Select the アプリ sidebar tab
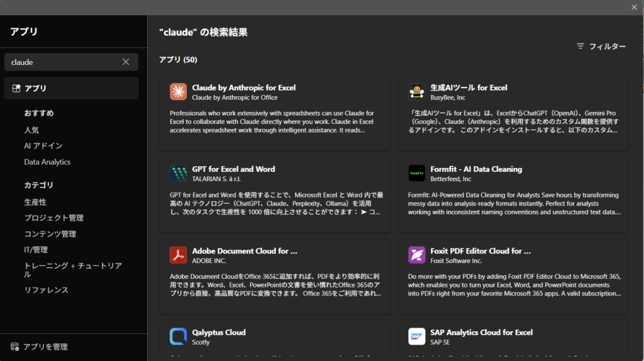 point(72,88)
